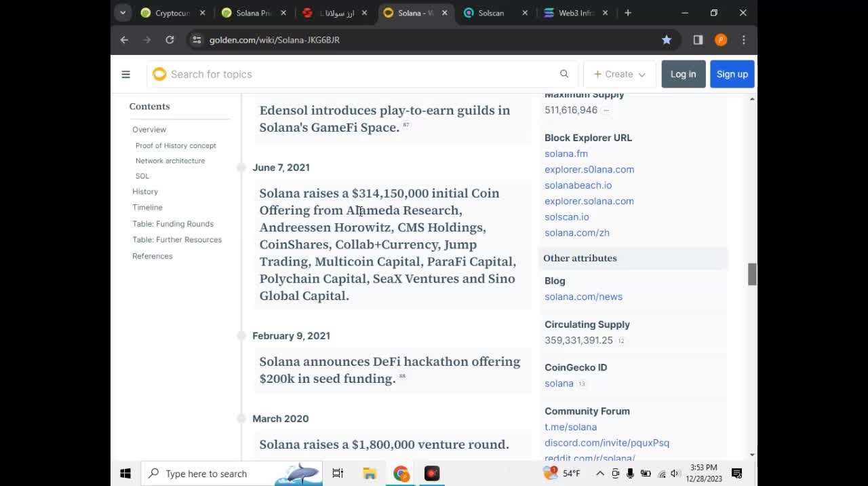Click the page's vertical scrollbar thumb
This screenshot has width=868, height=486.
[751, 274]
